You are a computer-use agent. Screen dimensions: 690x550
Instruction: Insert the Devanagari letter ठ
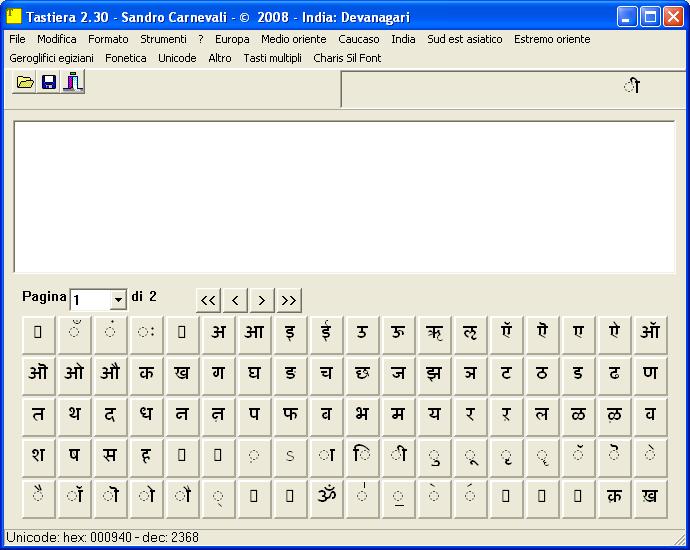(543, 376)
